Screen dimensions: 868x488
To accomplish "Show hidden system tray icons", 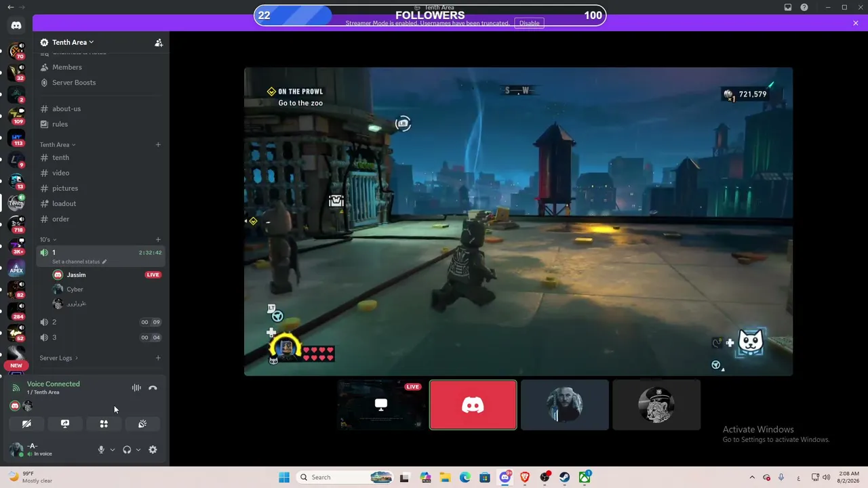I will pos(752,477).
